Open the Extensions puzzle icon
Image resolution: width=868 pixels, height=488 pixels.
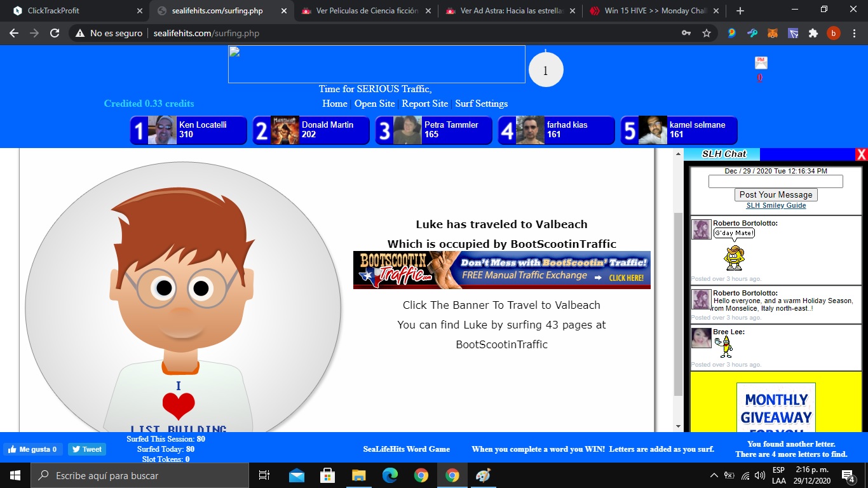coord(813,33)
